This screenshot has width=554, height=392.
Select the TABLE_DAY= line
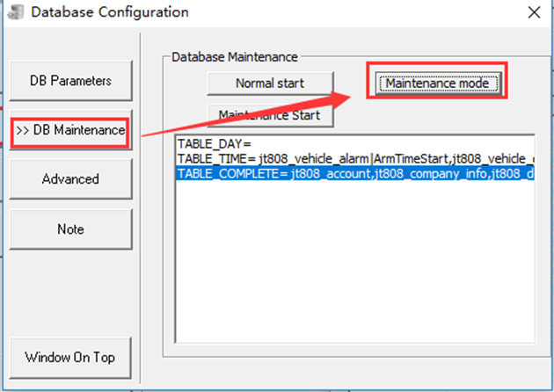click(354, 144)
